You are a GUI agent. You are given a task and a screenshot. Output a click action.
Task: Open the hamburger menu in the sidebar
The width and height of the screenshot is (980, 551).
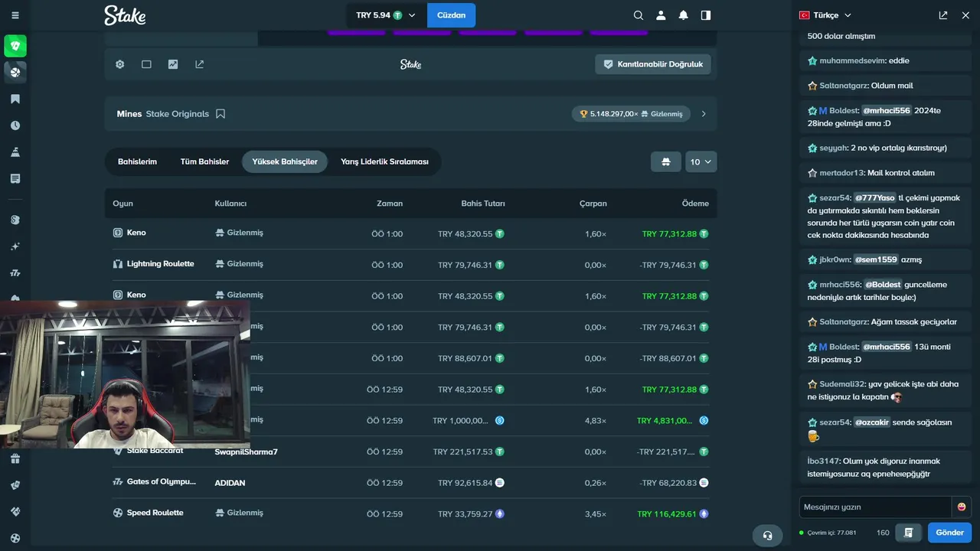[x=15, y=15]
